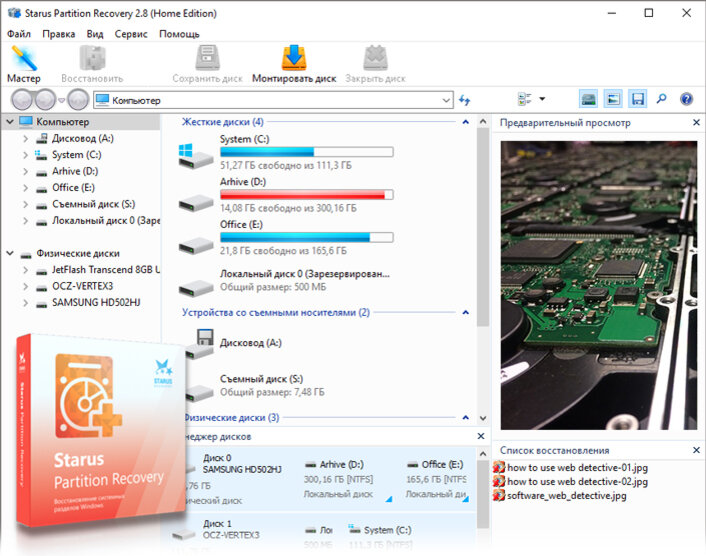
Task: Select Локальный диск 0 in the tree
Action: [105, 221]
